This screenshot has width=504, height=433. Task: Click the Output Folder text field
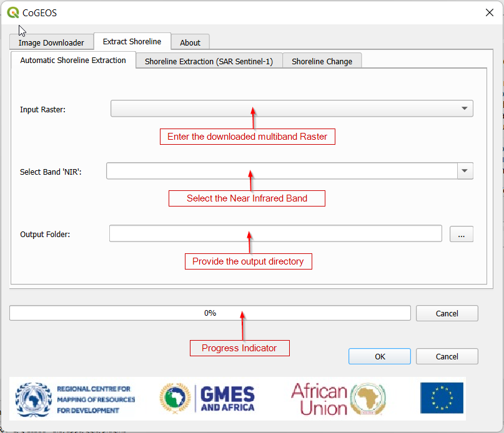tap(275, 233)
